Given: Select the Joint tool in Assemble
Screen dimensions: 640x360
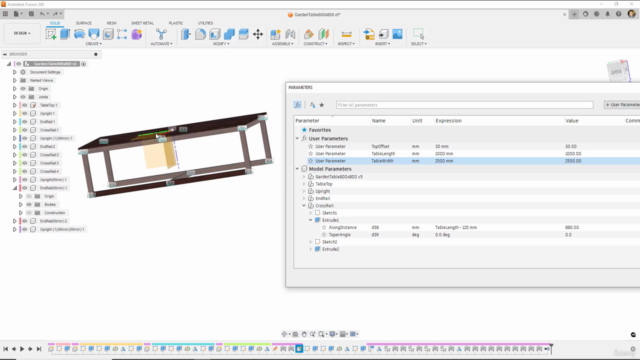Looking at the screenshot, I should tap(290, 34).
